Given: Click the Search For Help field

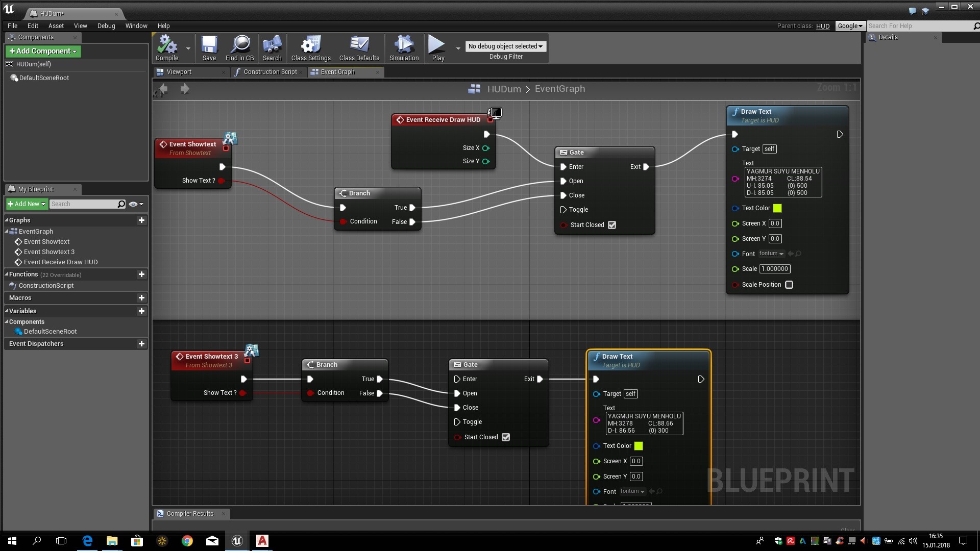Looking at the screenshot, I should click(920, 26).
